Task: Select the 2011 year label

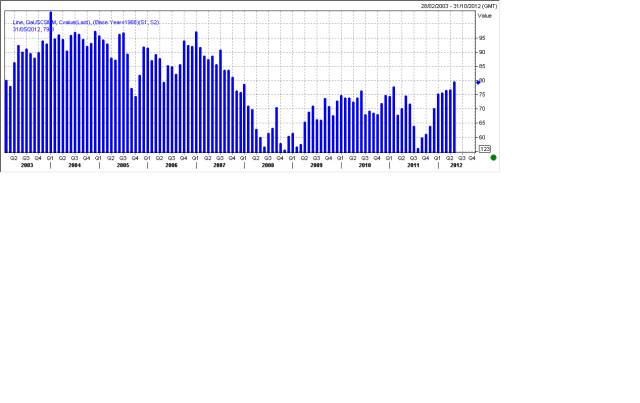Action: tap(413, 165)
